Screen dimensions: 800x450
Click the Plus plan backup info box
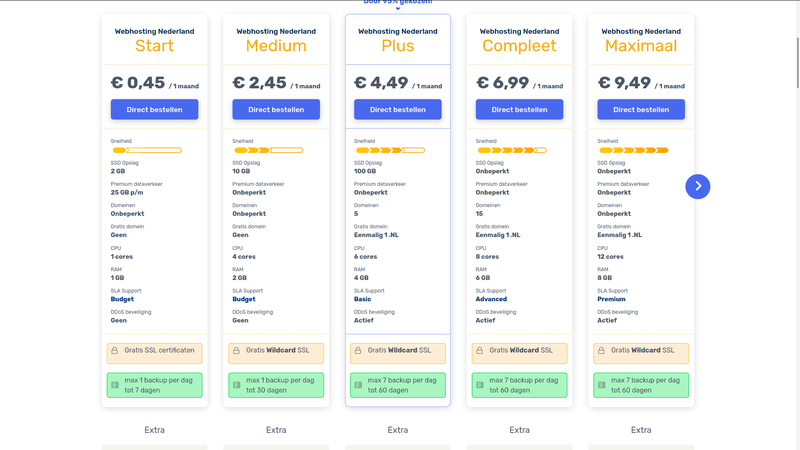click(x=398, y=385)
